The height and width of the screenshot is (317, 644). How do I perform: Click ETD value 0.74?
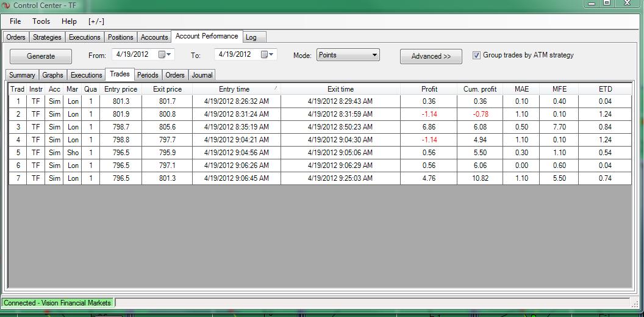point(605,178)
